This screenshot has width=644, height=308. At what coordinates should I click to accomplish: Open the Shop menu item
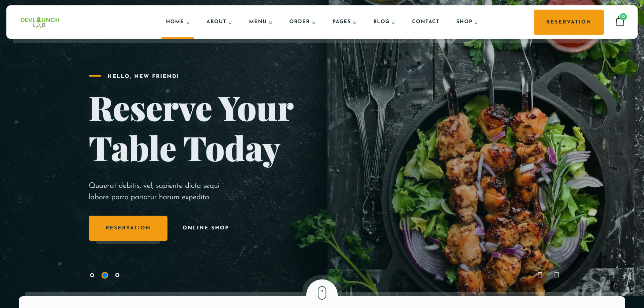(467, 21)
